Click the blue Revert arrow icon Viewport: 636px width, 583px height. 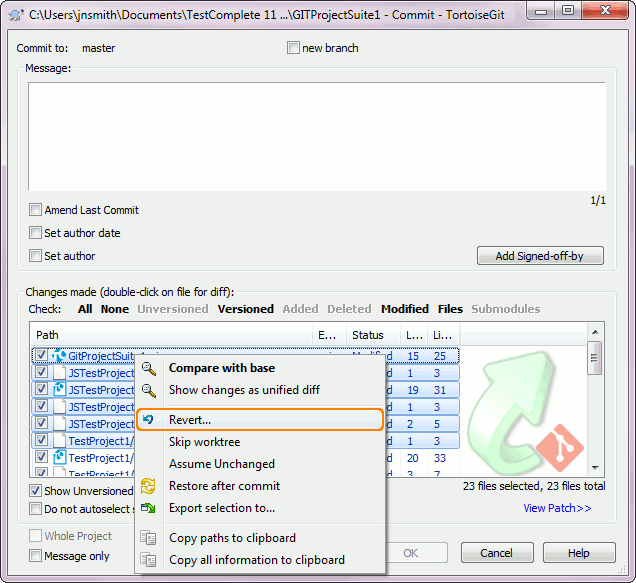pyautogui.click(x=148, y=419)
